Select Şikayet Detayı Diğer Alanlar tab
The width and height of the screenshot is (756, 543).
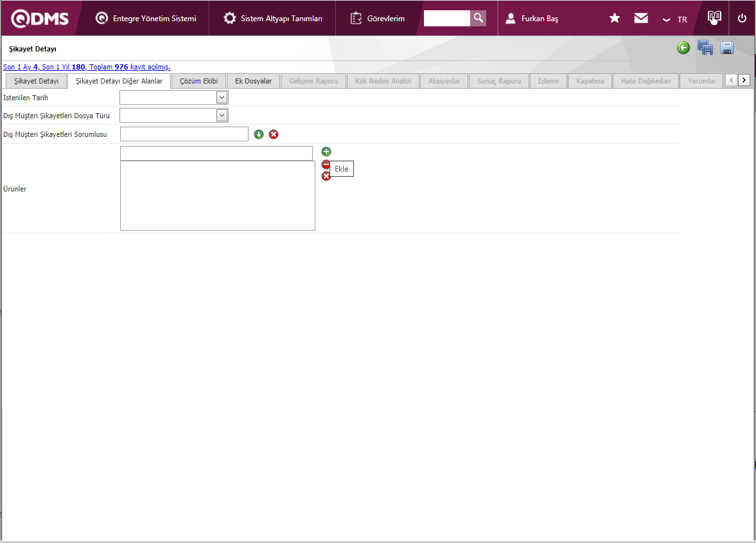119,81
